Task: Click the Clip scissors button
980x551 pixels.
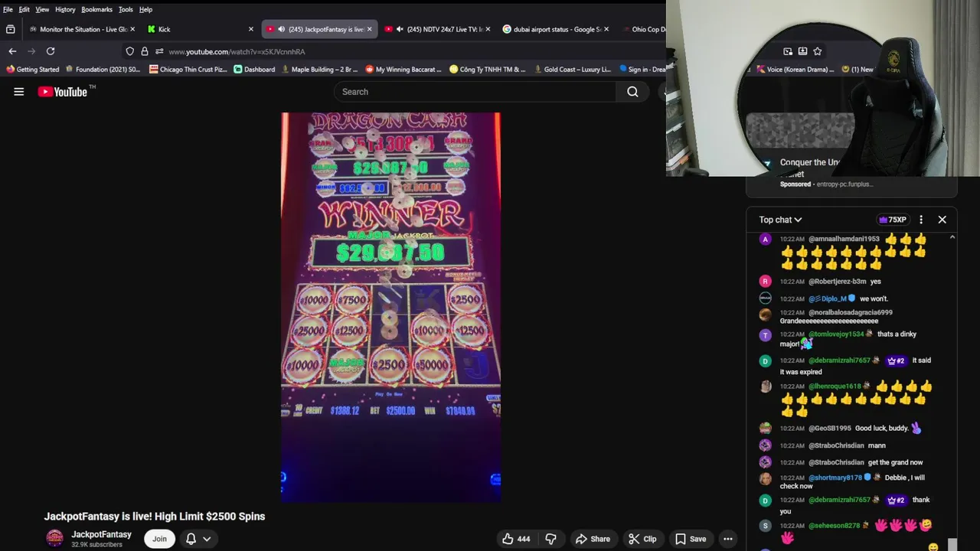Action: point(642,539)
